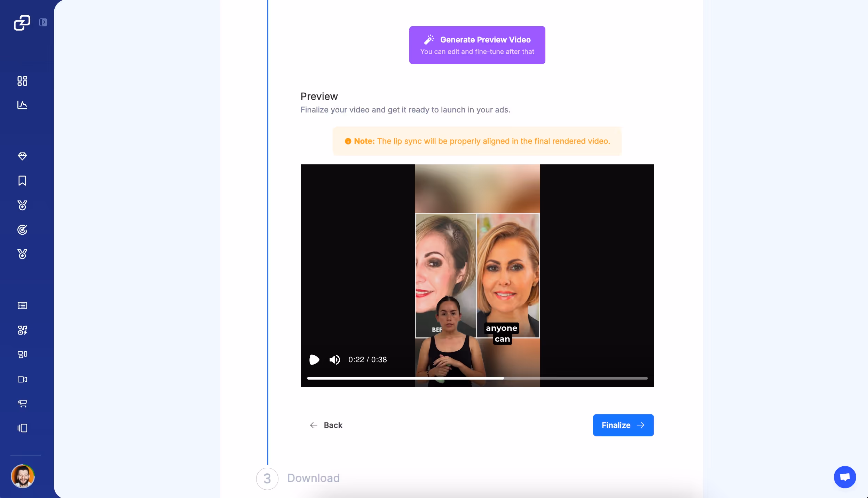Click the shopping cart sidebar icon
Image resolution: width=868 pixels, height=498 pixels.
(x=22, y=403)
